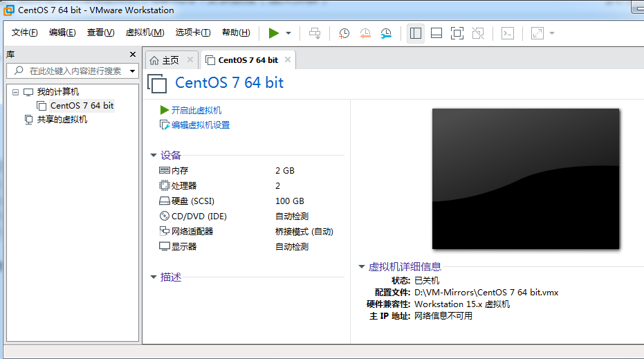The height and width of the screenshot is (359, 644).
Task: Click the IP value 网络信息不可用
Action: click(443, 316)
